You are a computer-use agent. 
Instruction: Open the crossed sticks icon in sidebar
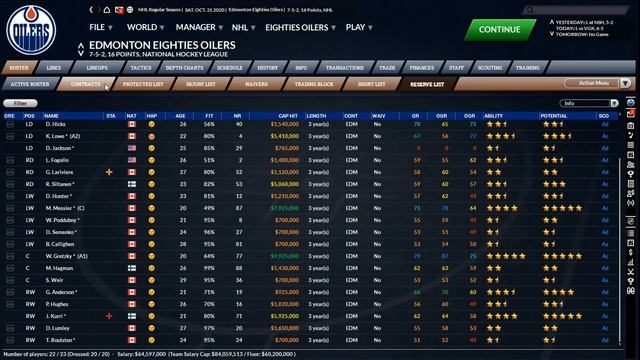[x=631, y=271]
